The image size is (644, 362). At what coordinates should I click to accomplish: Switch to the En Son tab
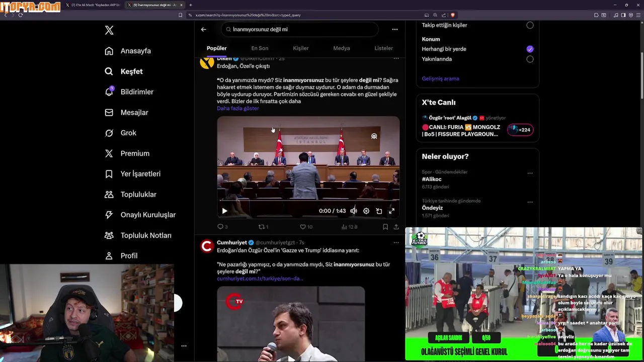[260, 48]
